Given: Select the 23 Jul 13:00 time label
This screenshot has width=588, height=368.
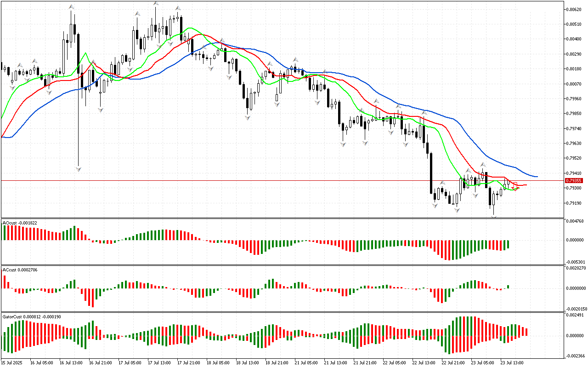Looking at the screenshot, I should point(512,362).
